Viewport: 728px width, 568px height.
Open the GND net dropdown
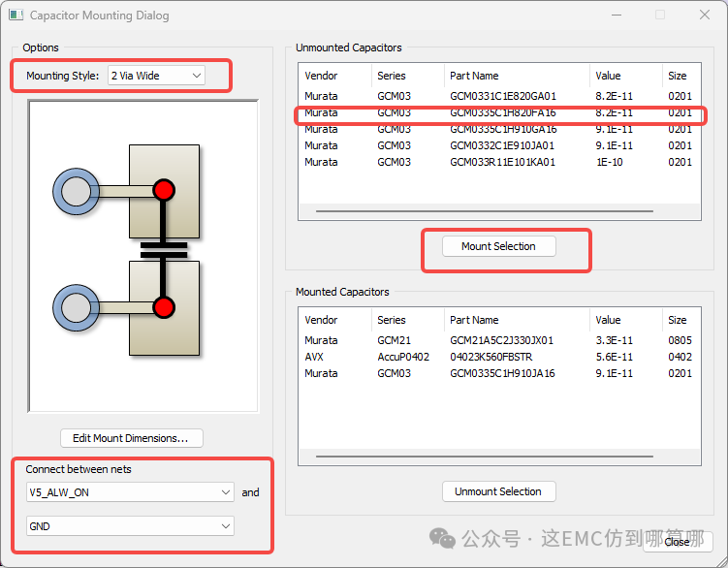130,526
